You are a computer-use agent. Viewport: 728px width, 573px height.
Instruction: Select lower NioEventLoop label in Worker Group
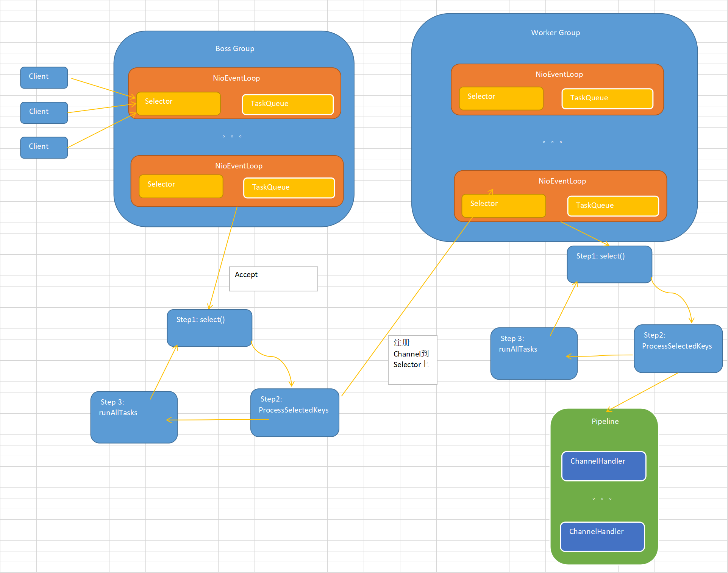[x=562, y=181]
